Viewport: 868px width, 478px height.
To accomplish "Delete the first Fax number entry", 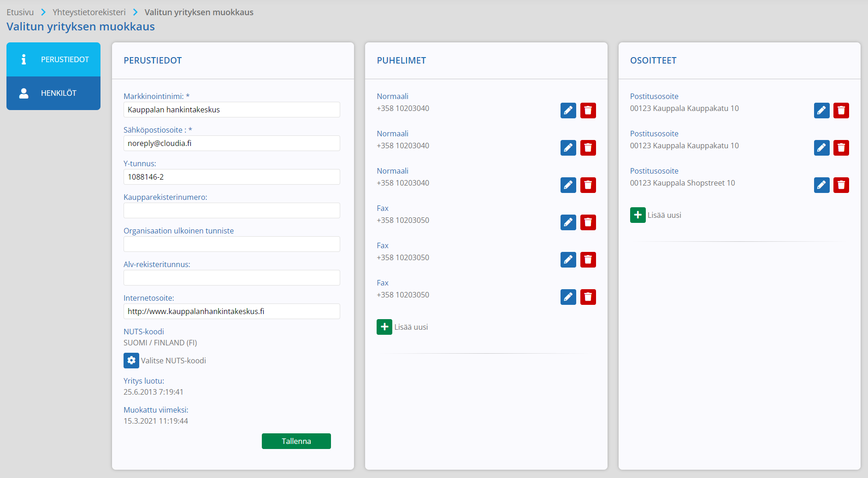I will [588, 222].
